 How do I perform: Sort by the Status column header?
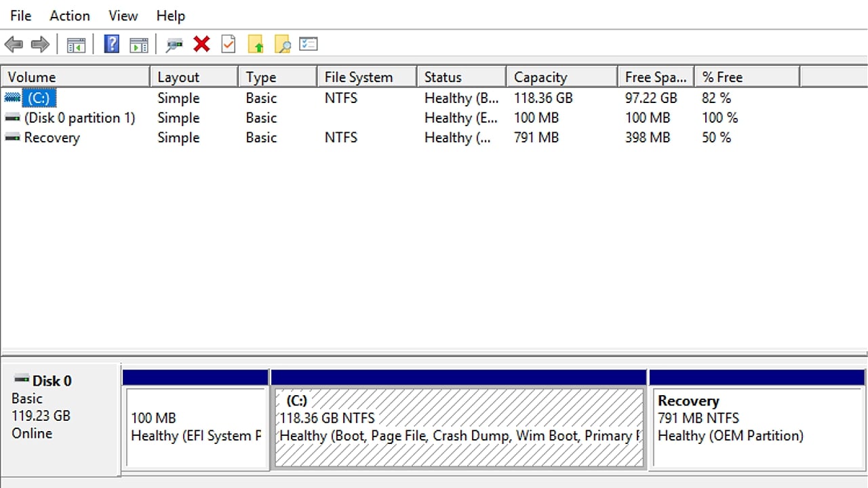click(462, 77)
